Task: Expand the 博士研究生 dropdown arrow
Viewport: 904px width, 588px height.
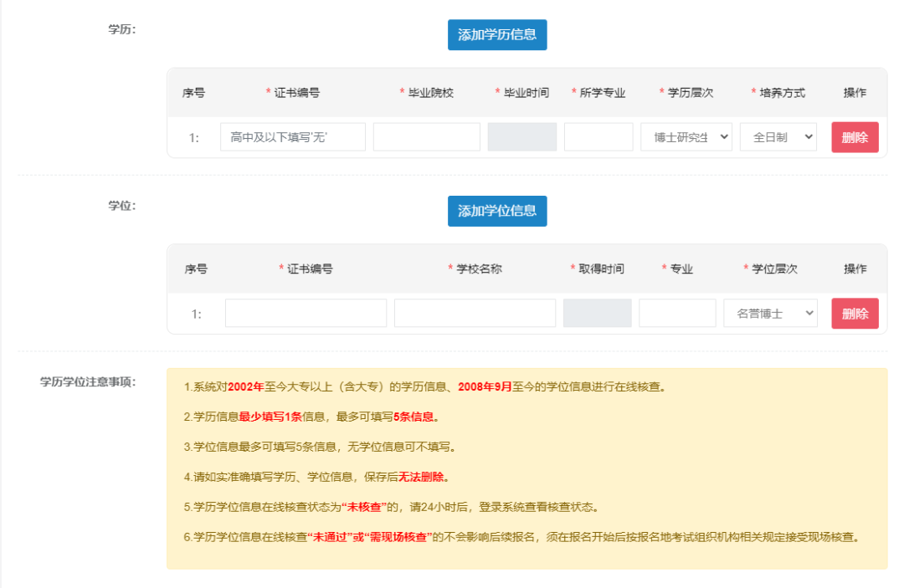Action: click(725, 136)
